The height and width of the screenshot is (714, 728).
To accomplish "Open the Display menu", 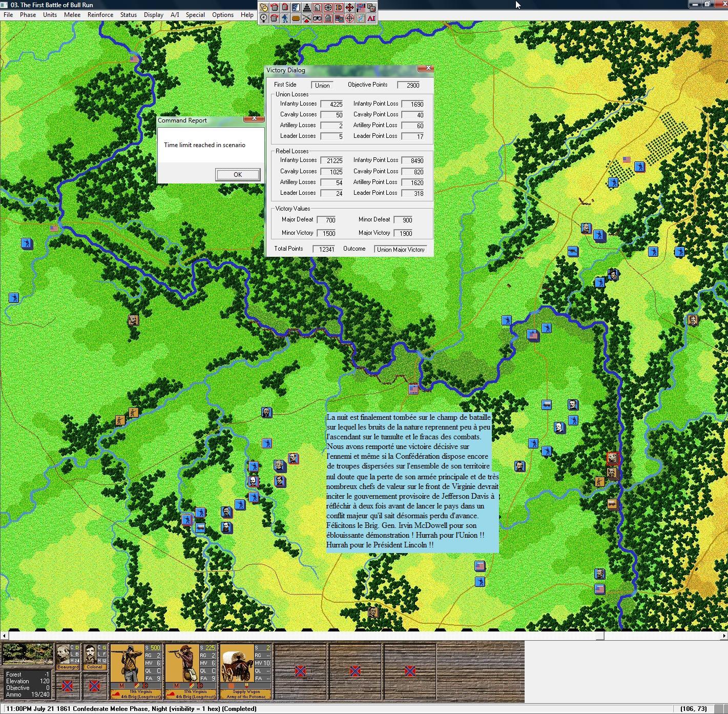I will click(x=154, y=15).
